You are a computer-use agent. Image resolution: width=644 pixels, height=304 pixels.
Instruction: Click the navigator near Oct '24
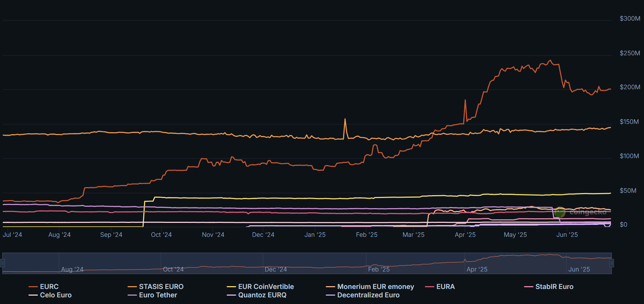coord(173,269)
